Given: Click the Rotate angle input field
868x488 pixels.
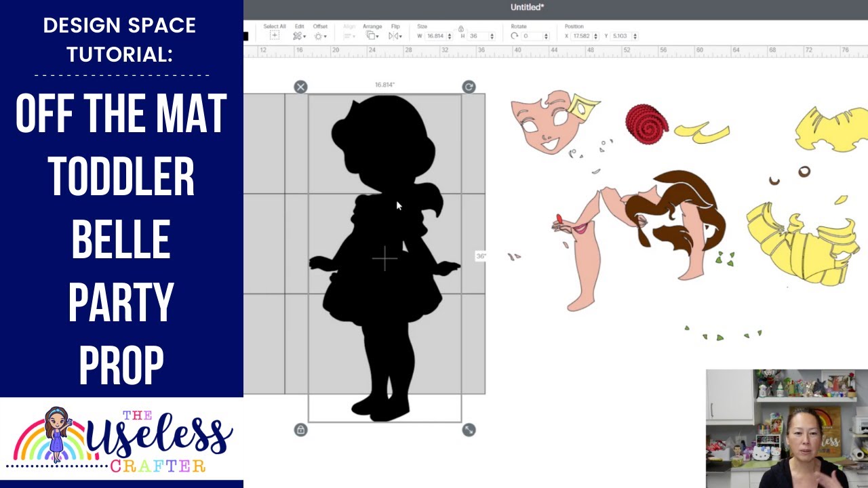Looking at the screenshot, I should pyautogui.click(x=532, y=36).
